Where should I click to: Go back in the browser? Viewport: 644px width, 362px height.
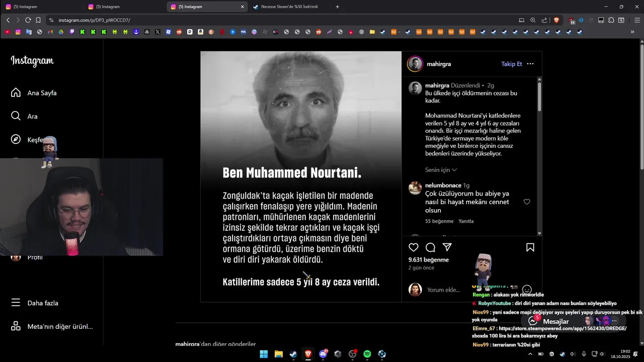coord(8,20)
